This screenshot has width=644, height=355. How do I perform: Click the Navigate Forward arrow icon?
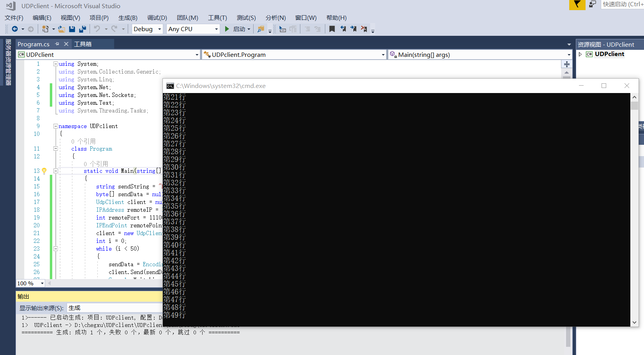click(x=31, y=29)
